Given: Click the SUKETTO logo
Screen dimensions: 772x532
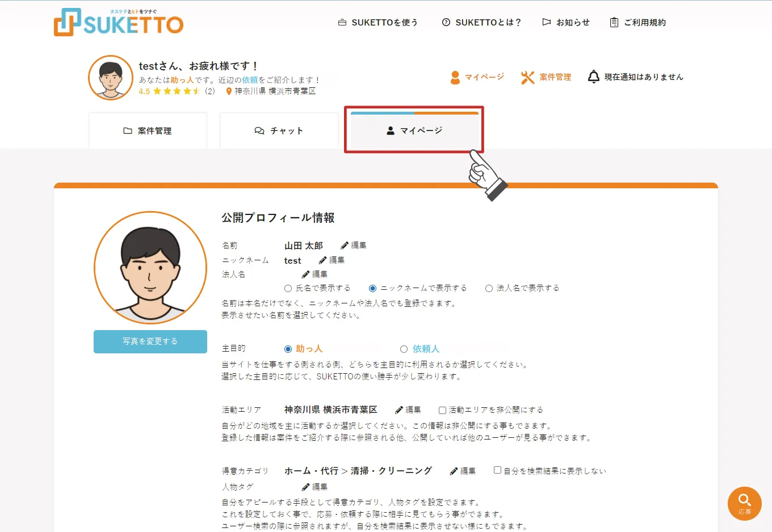Looking at the screenshot, I should pos(119,22).
